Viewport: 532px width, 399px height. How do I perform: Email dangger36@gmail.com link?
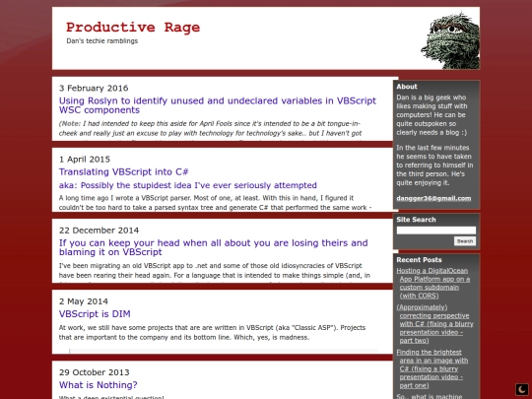click(x=433, y=198)
